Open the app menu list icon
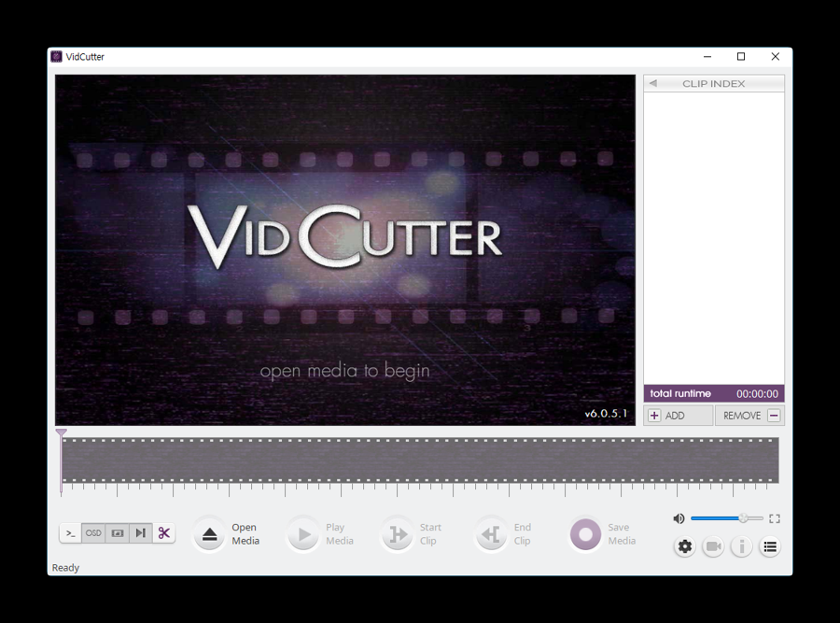The image size is (840, 623). point(770,546)
